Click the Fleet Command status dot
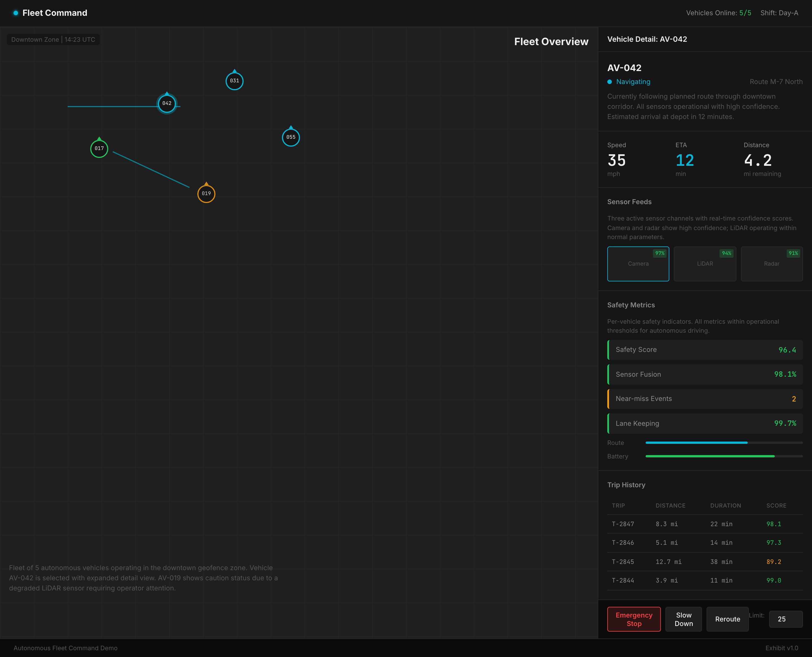Viewport: 812px width, 657px height. coord(16,13)
